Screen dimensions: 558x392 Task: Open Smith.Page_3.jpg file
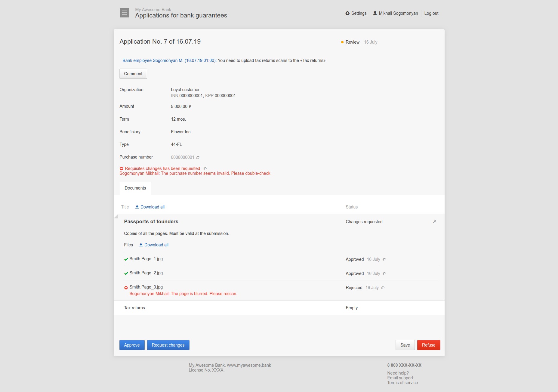(146, 287)
